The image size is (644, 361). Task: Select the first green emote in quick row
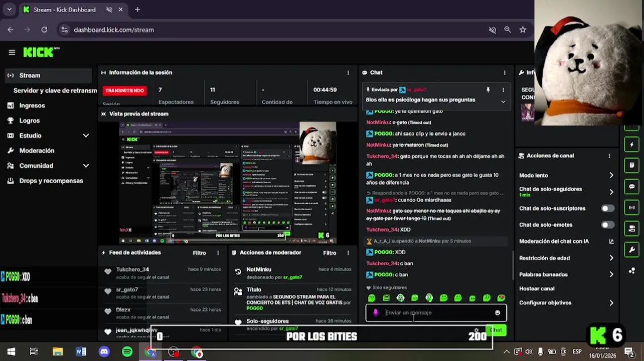(372, 298)
